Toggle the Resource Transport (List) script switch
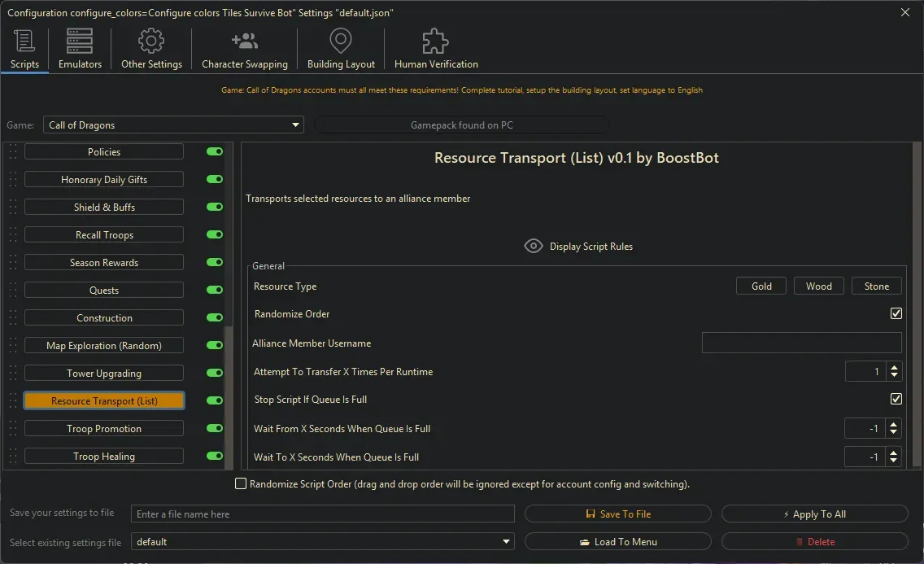Screen dimensions: 924x564 [213, 400]
